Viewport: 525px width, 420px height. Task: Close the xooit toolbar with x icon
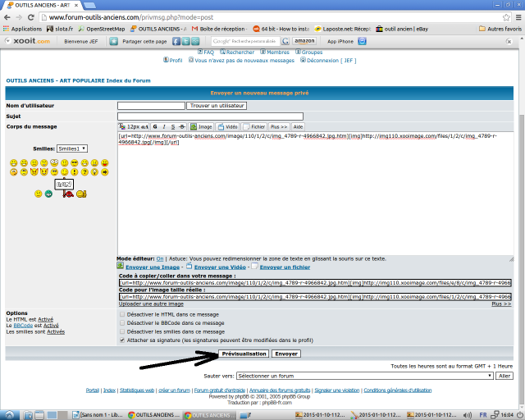509,42
